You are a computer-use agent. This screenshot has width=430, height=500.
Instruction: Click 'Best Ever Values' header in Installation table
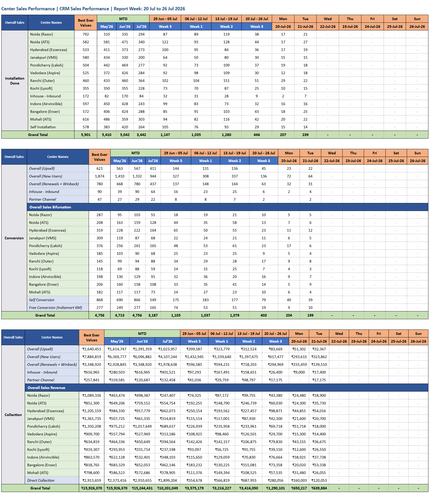click(x=86, y=23)
